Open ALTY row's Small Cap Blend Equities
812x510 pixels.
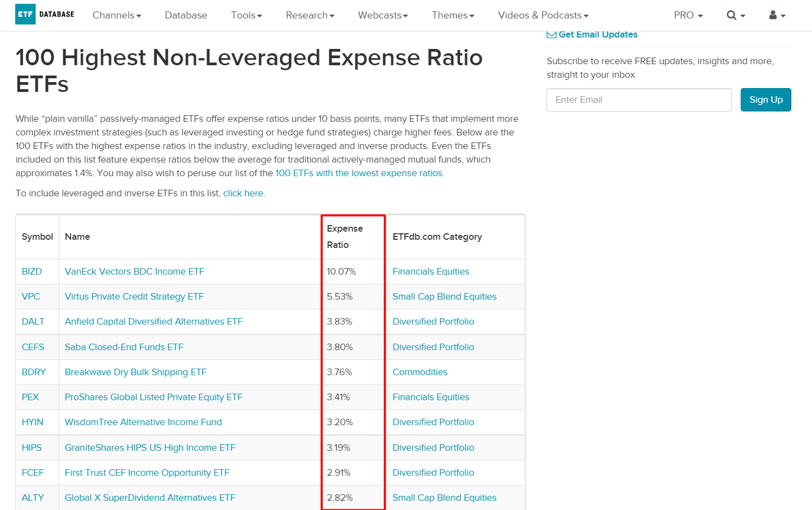(445, 497)
